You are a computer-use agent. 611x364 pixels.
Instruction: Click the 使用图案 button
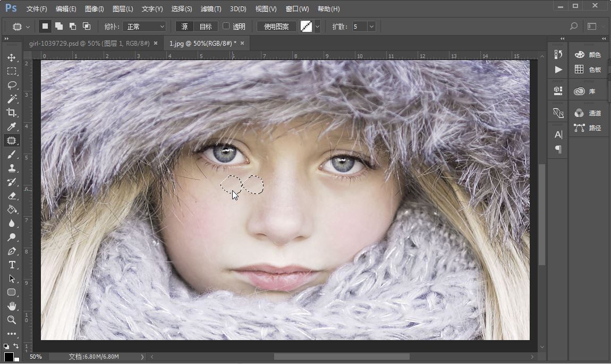point(276,27)
